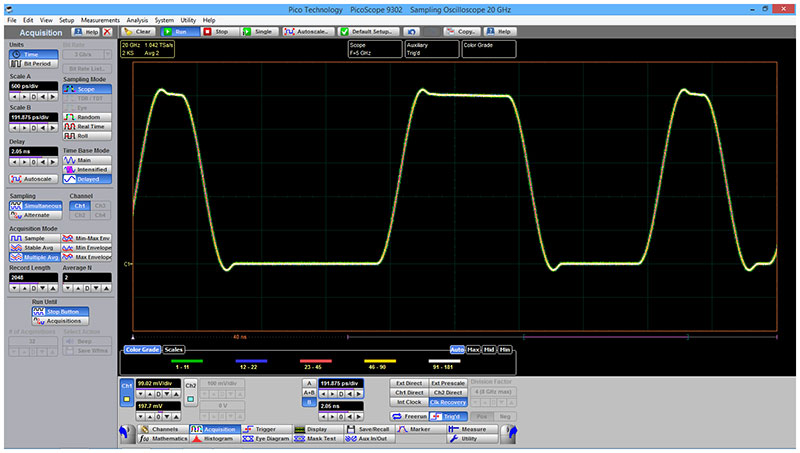Select Ext Direct trigger source
The image size is (800, 453).
point(408,383)
